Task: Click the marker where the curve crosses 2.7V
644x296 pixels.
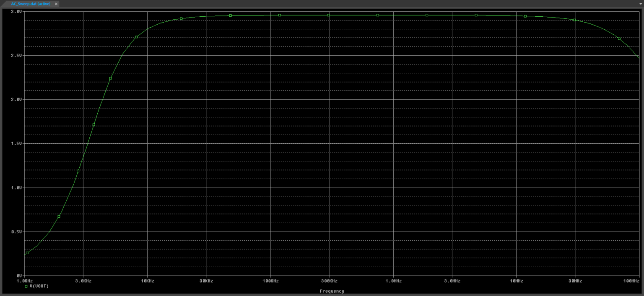Action: click(135, 36)
